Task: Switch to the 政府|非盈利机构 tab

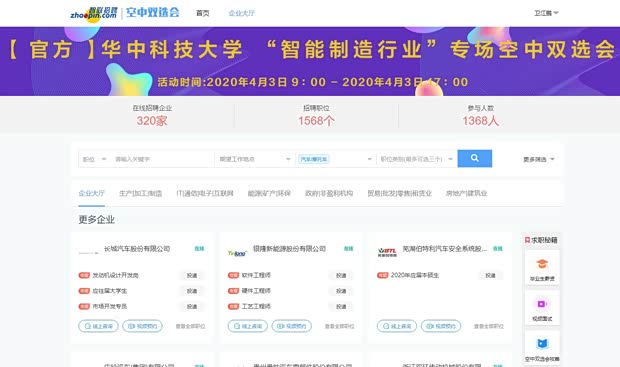Action: (x=329, y=193)
